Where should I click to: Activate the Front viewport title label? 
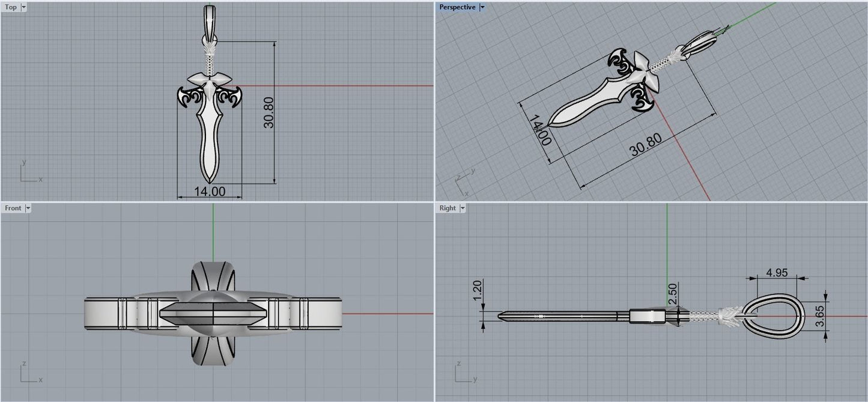click(x=13, y=208)
